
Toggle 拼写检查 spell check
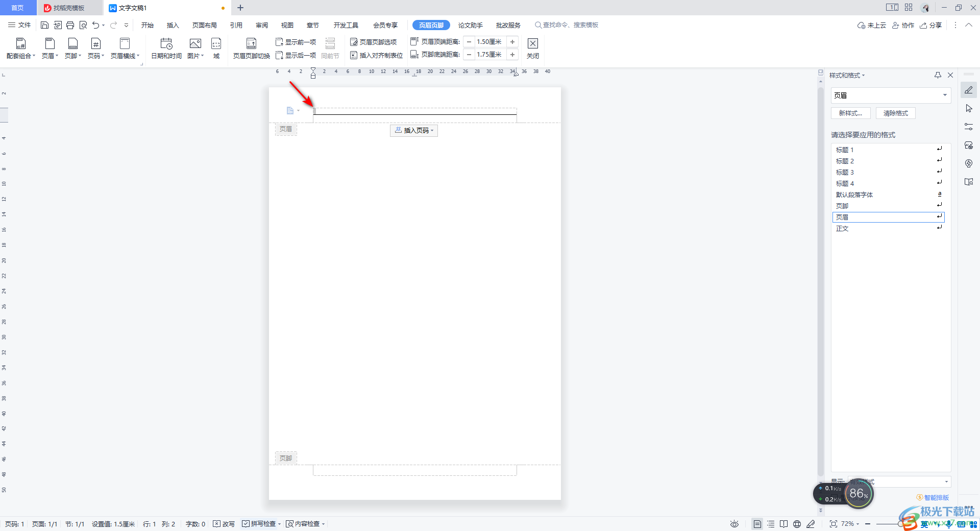(259, 524)
